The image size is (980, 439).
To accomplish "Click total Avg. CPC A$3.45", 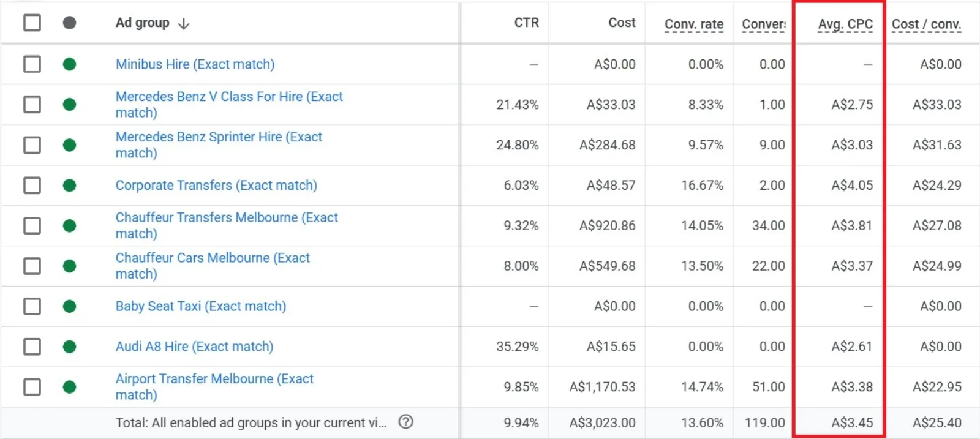I will point(852,422).
